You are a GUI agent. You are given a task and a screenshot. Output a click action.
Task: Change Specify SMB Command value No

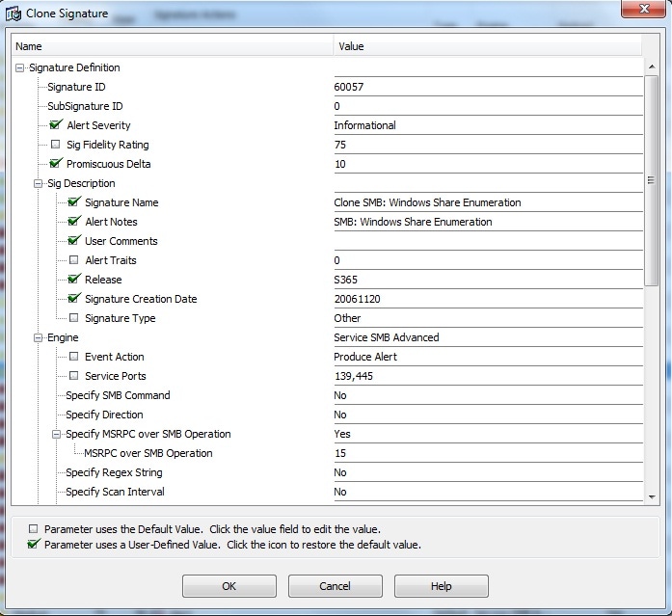coord(488,395)
